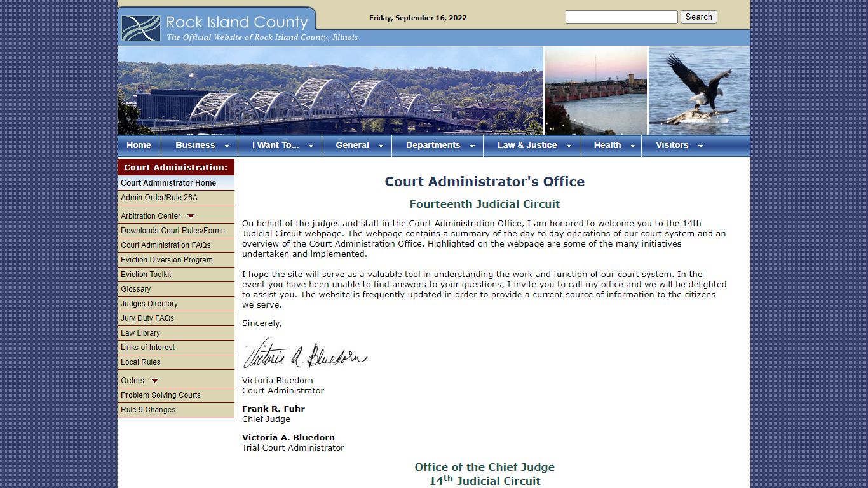Open the Health menu
868x488 pixels.
pyautogui.click(x=607, y=146)
